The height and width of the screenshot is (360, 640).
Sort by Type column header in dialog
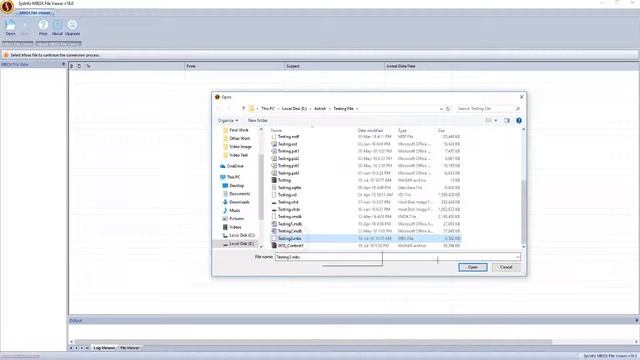pyautogui.click(x=402, y=131)
